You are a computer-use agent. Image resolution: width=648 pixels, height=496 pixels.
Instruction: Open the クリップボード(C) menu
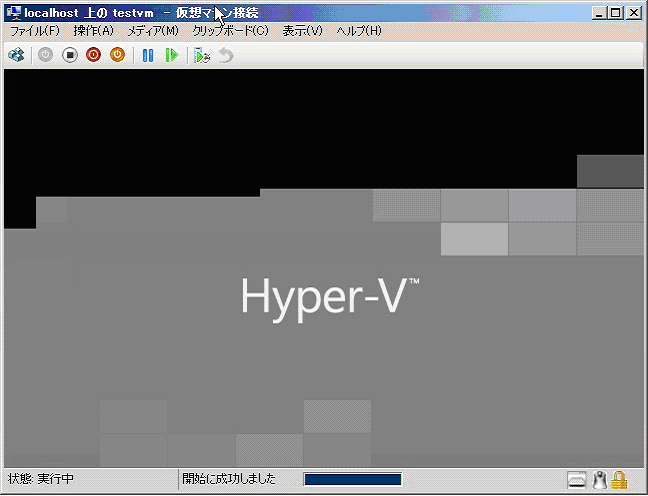coord(231,31)
